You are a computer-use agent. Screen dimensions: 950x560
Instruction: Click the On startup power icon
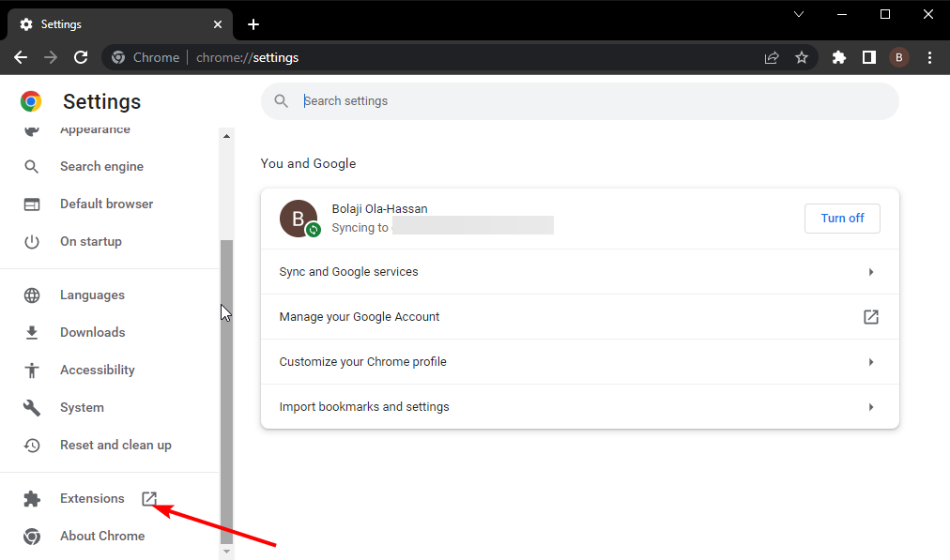click(x=32, y=242)
